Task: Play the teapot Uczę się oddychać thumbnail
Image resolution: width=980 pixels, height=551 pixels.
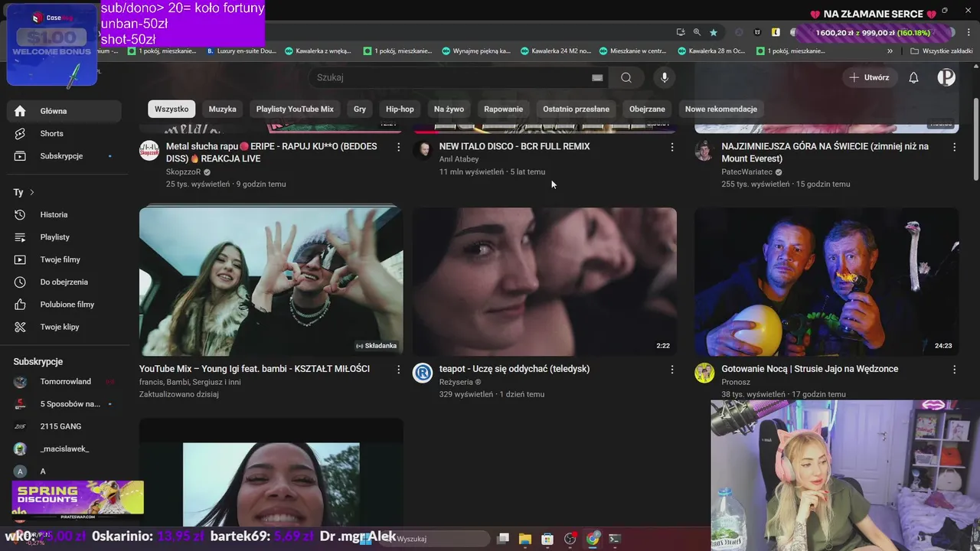Action: point(544,282)
